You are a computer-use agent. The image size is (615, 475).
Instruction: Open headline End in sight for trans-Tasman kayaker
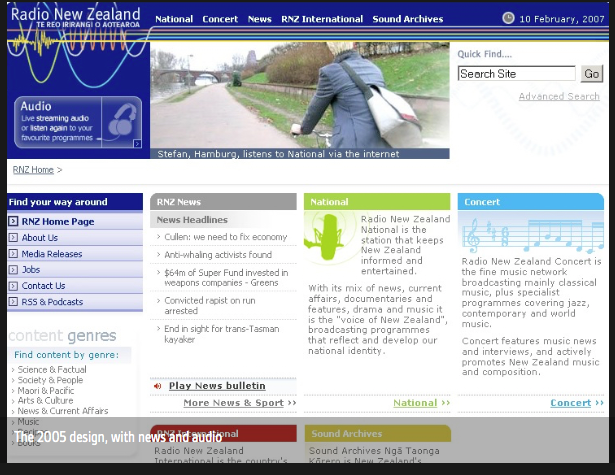[222, 334]
